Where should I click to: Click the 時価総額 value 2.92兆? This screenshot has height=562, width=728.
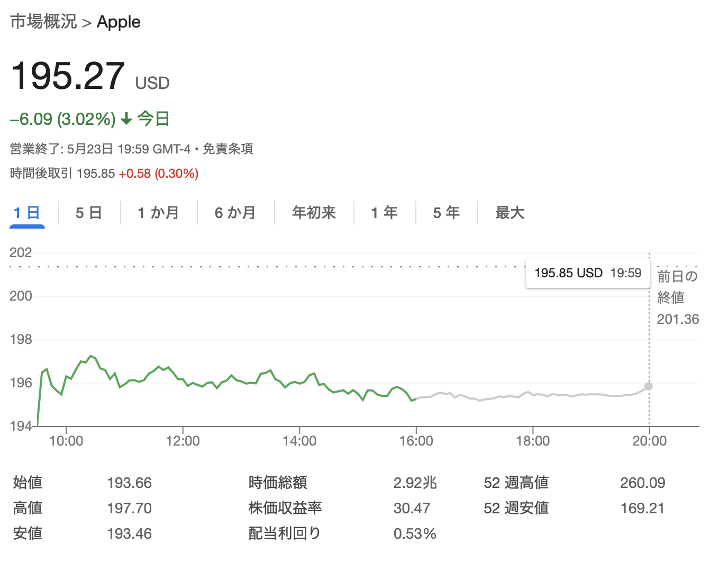pos(415,483)
